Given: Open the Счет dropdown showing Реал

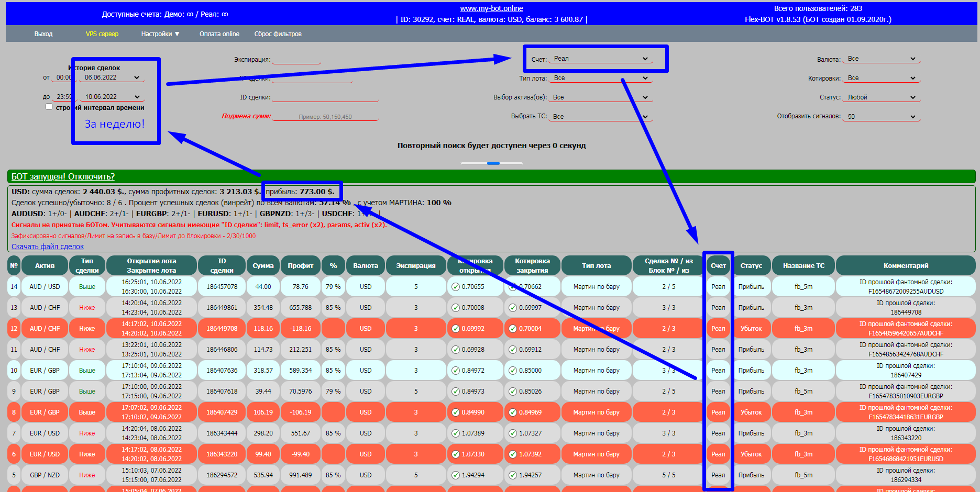Looking at the screenshot, I should pyautogui.click(x=601, y=59).
